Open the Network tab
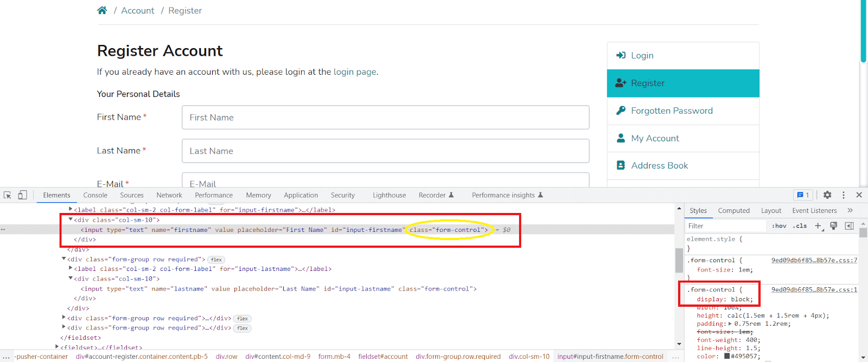Viewport: 868px width, 362px height. (x=169, y=195)
